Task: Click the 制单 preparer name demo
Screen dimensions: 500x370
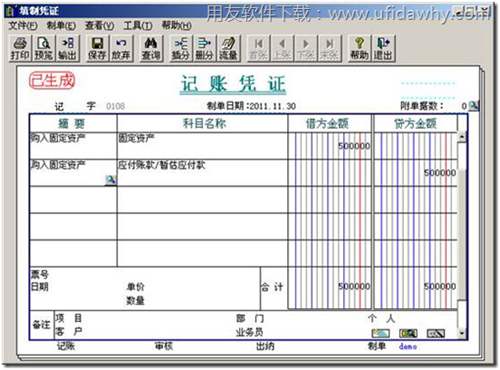Action: pos(407,346)
